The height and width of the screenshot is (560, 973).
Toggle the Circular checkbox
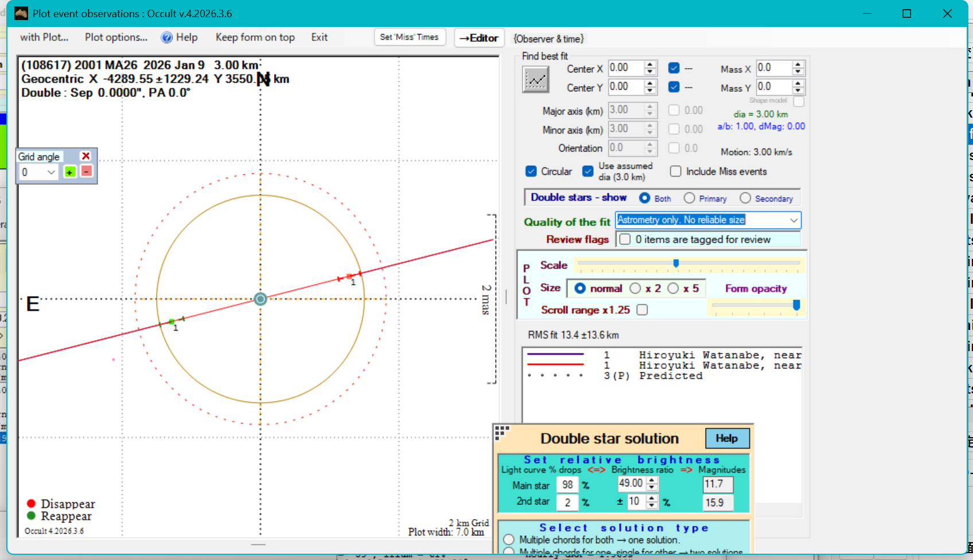(x=531, y=172)
